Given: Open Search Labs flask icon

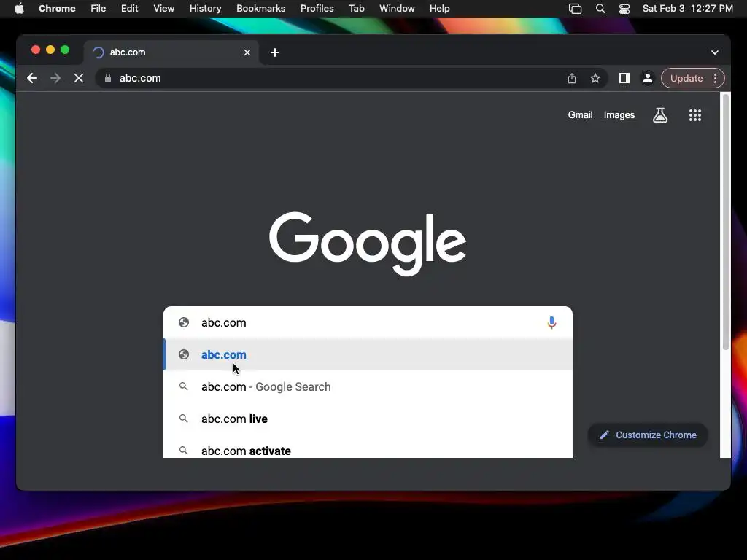Looking at the screenshot, I should [659, 114].
